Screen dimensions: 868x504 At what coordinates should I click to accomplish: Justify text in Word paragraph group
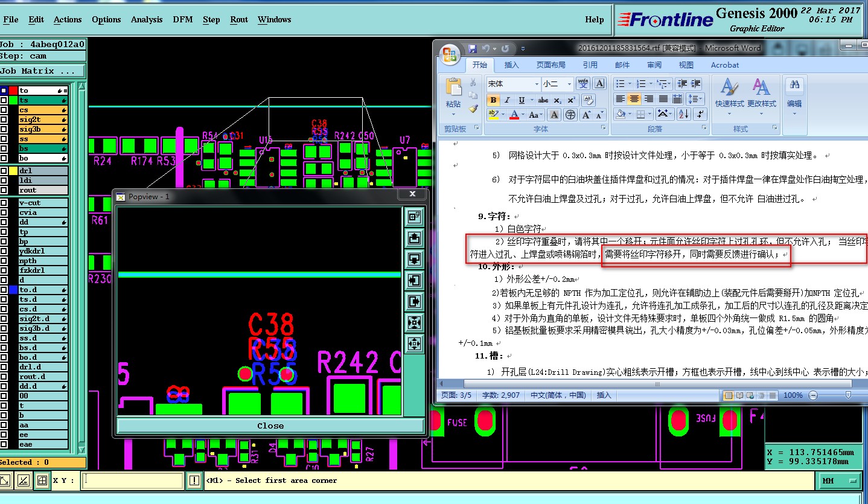(x=663, y=99)
